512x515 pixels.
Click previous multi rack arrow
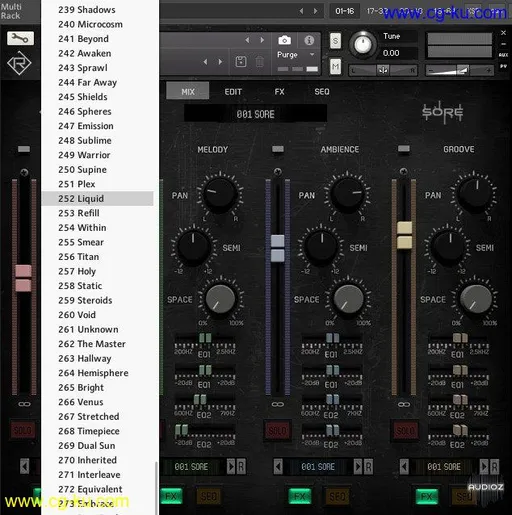pyautogui.click(x=301, y=11)
